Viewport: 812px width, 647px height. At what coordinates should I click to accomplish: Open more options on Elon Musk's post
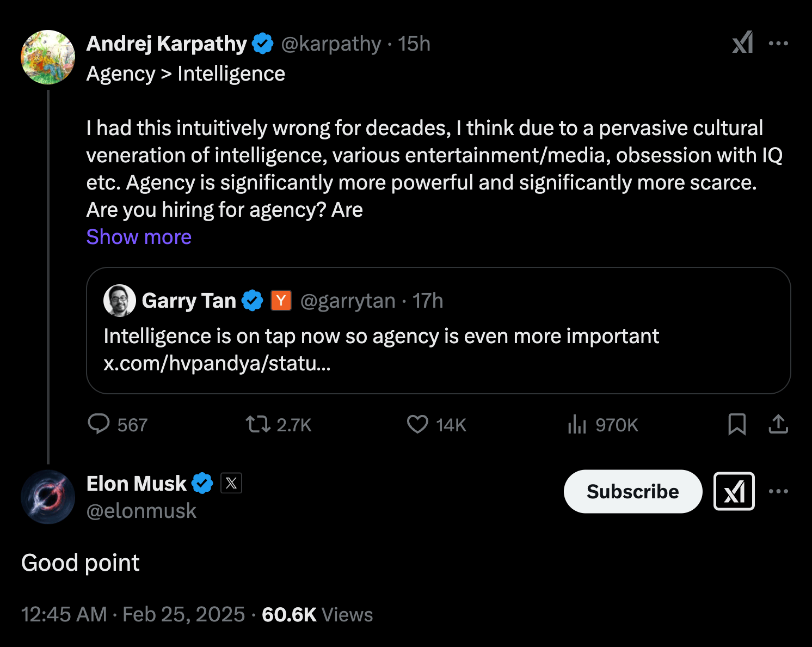[778, 491]
